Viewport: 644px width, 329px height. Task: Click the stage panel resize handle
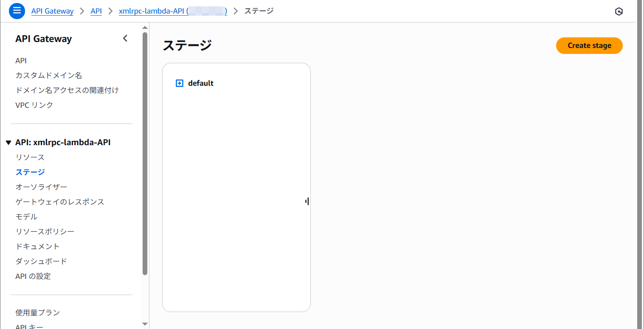point(307,201)
